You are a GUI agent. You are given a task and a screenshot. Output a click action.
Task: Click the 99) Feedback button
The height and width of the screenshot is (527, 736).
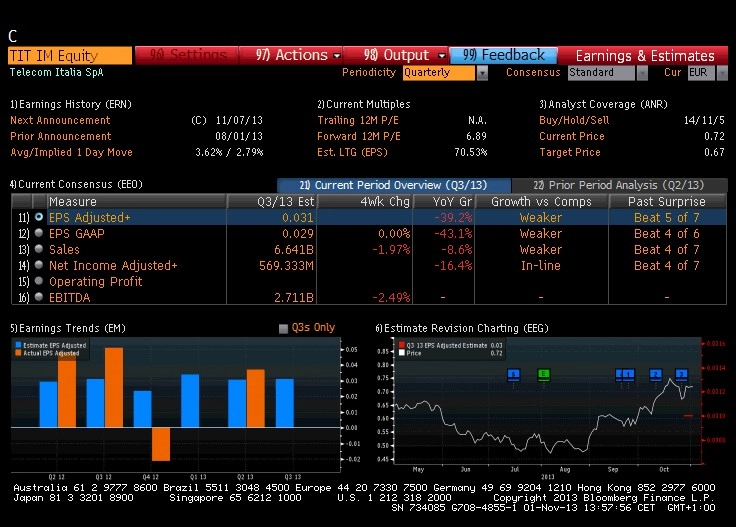[x=504, y=55]
